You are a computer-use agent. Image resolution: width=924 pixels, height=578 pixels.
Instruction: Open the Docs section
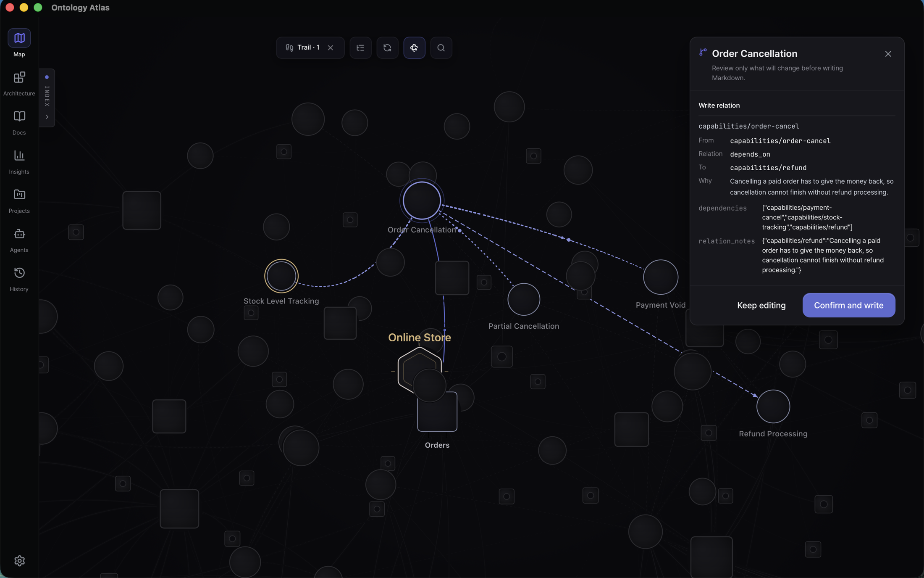click(x=19, y=122)
